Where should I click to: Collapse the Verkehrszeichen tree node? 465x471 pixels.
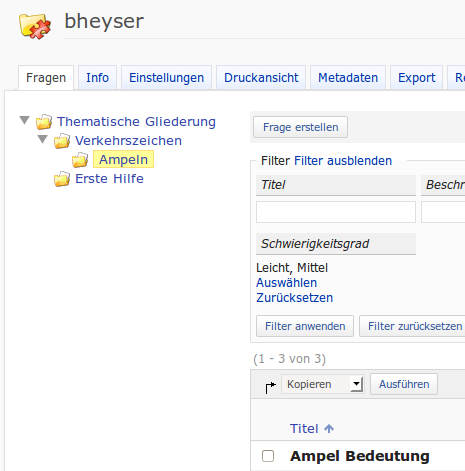click(x=43, y=139)
